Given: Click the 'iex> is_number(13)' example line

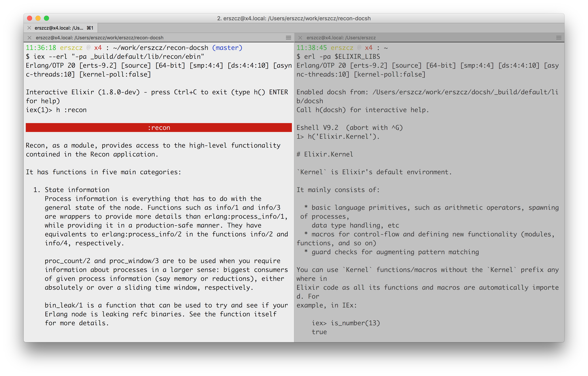Looking at the screenshot, I should tap(346, 323).
